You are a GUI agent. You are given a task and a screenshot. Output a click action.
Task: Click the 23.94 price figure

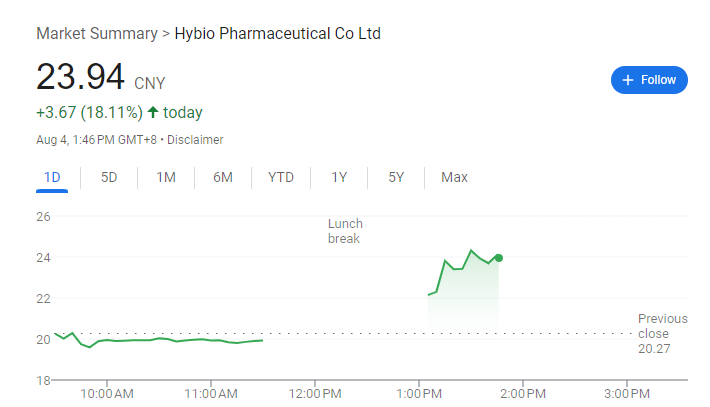80,78
